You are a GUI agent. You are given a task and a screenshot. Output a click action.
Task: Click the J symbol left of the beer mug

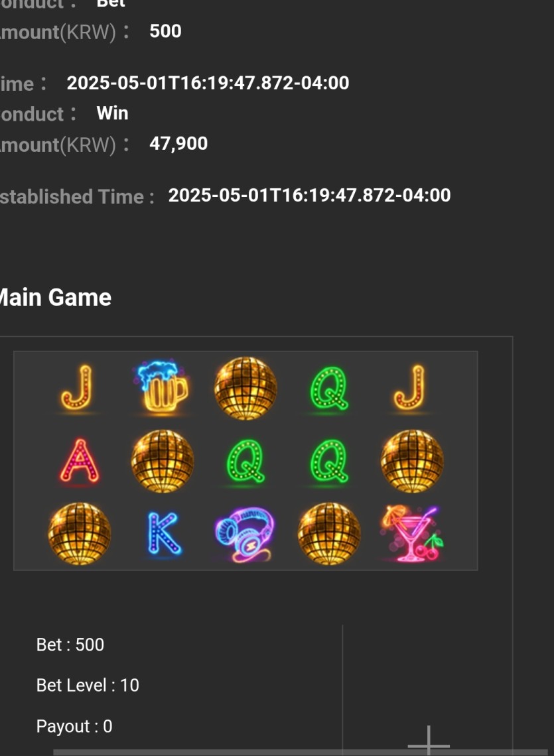click(x=77, y=388)
